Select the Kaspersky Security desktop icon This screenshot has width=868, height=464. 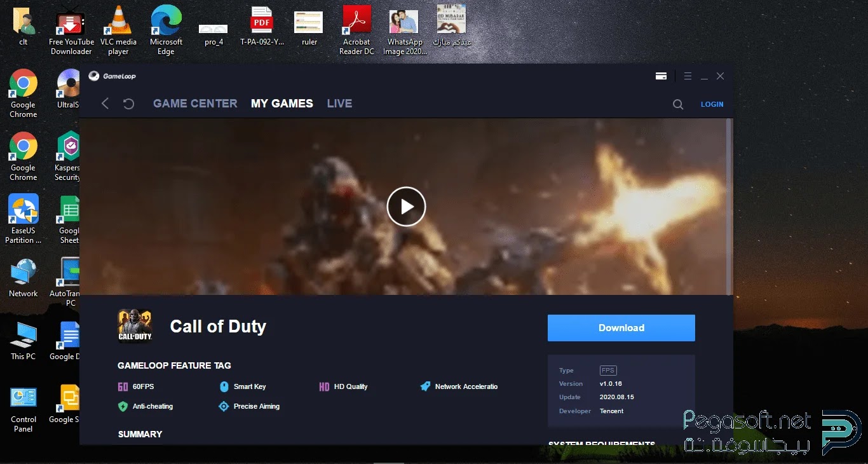(68, 156)
